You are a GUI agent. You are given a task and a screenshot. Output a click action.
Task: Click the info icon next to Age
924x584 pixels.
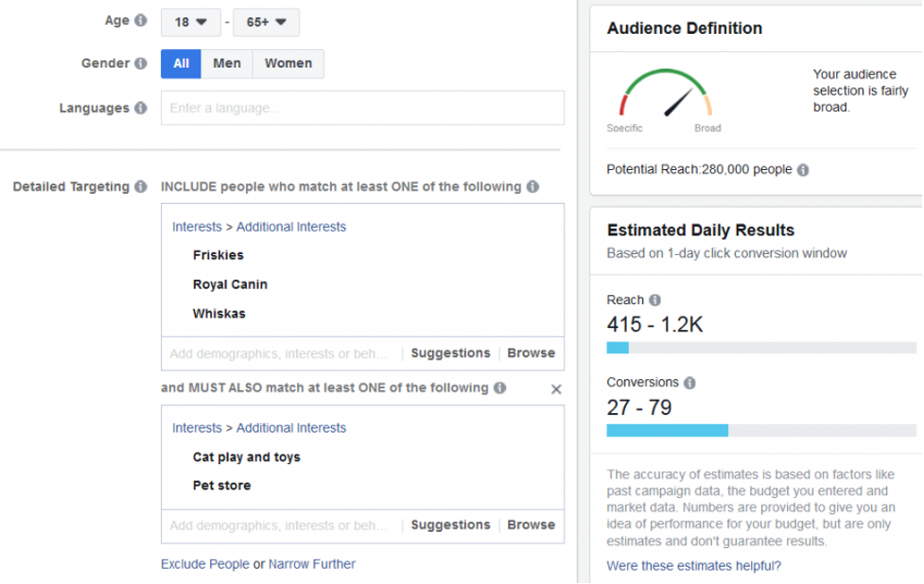141,21
